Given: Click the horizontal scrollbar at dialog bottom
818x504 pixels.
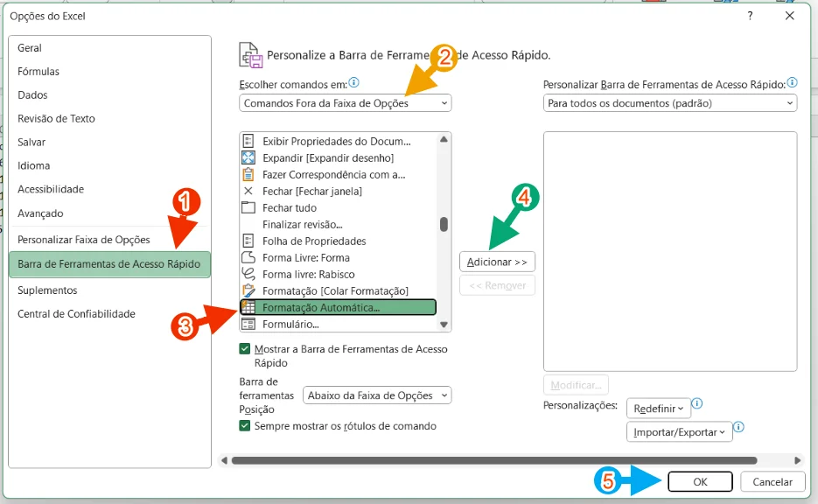Looking at the screenshot, I should click(x=494, y=460).
